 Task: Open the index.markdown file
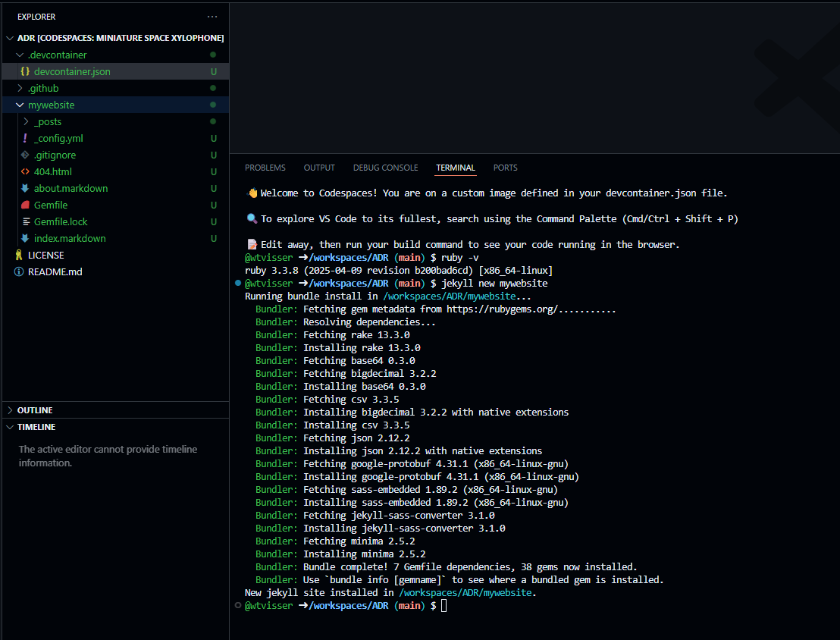(70, 238)
